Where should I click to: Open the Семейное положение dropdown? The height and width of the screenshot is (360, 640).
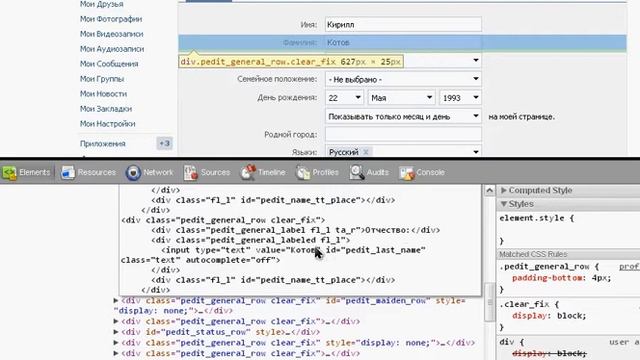pos(403,79)
